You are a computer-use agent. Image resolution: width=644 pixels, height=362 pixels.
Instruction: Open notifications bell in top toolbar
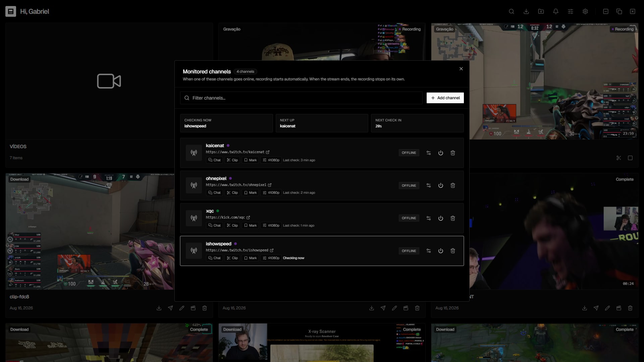click(556, 11)
